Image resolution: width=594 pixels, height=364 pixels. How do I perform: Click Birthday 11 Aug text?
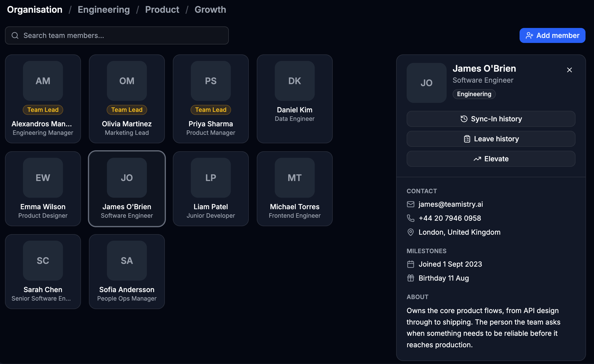pyautogui.click(x=444, y=278)
